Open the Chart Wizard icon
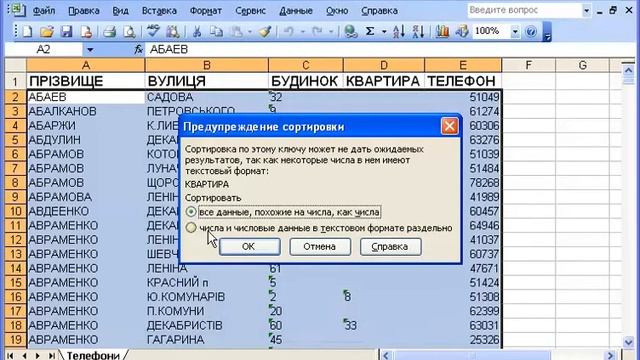This screenshot has width=640, height=360. tap(442, 31)
